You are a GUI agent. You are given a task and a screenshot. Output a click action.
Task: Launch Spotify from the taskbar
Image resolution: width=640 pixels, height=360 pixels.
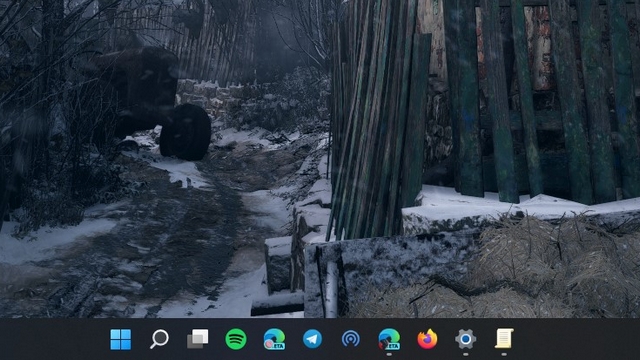click(x=236, y=339)
